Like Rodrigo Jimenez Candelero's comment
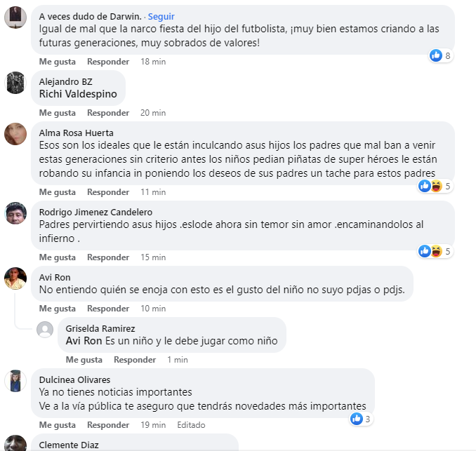476x451 pixels. [x=58, y=257]
